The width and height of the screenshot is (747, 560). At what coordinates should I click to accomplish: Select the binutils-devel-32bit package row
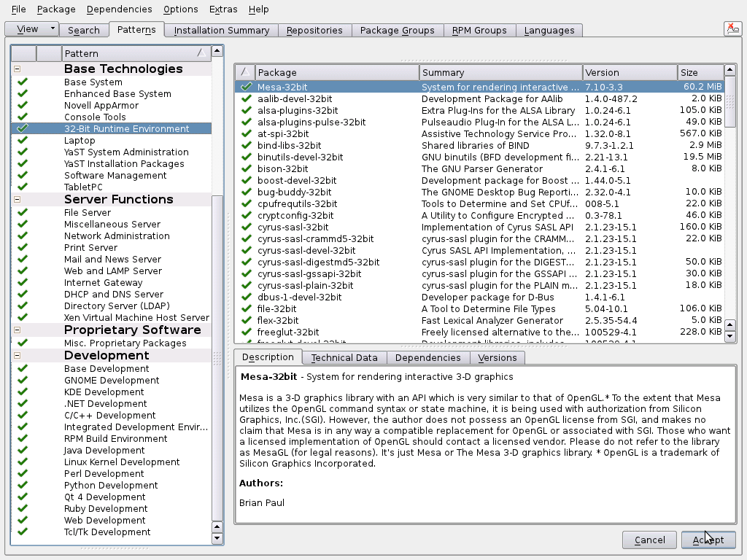[479, 157]
